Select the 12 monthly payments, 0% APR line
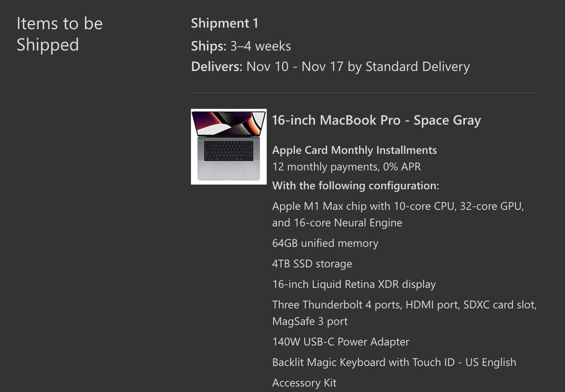This screenshot has width=565, height=392. coord(346,167)
